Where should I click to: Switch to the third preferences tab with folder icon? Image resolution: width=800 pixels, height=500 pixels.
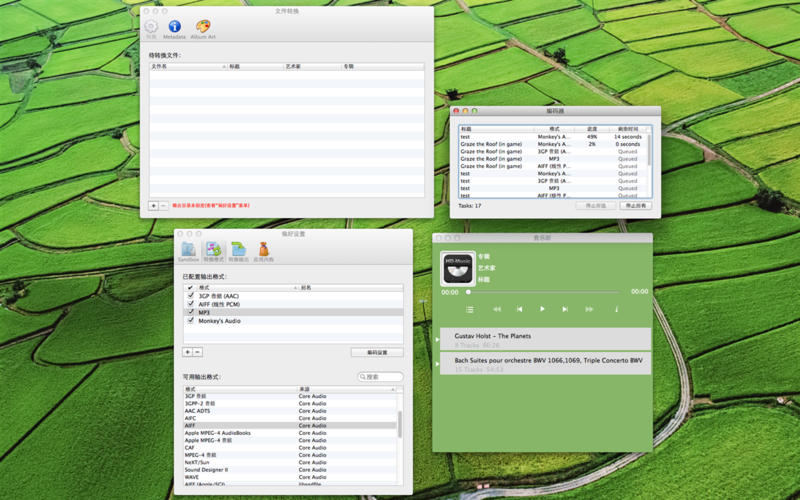[x=239, y=251]
